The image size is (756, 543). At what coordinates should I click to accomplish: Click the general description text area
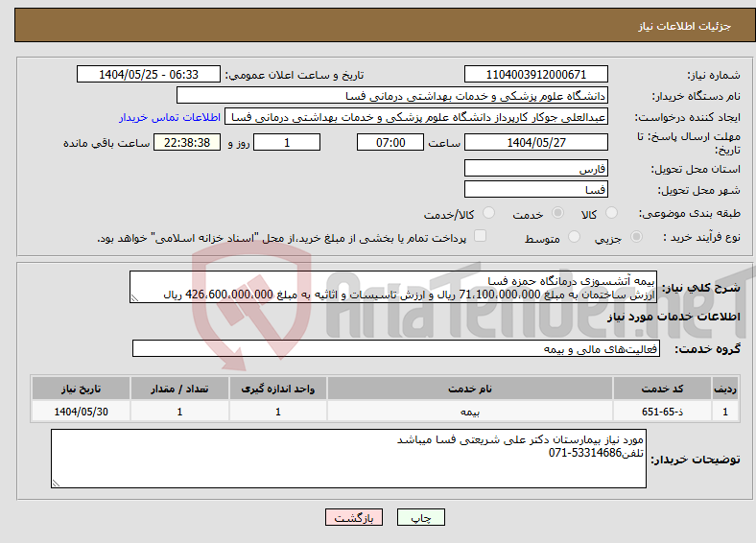point(393,287)
